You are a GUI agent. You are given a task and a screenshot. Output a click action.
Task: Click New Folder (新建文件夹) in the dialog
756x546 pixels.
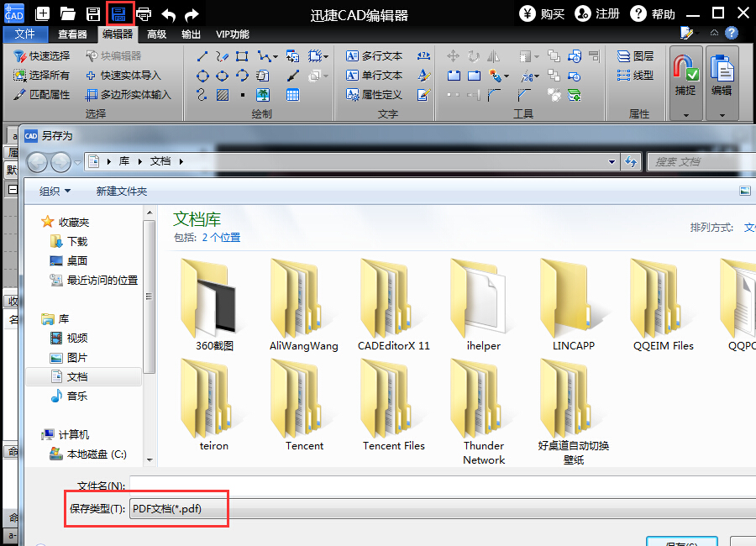122,191
